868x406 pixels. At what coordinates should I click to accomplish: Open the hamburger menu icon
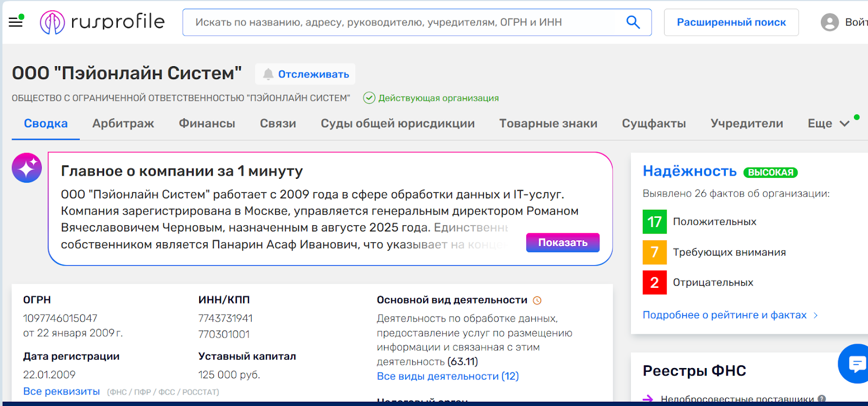(16, 22)
